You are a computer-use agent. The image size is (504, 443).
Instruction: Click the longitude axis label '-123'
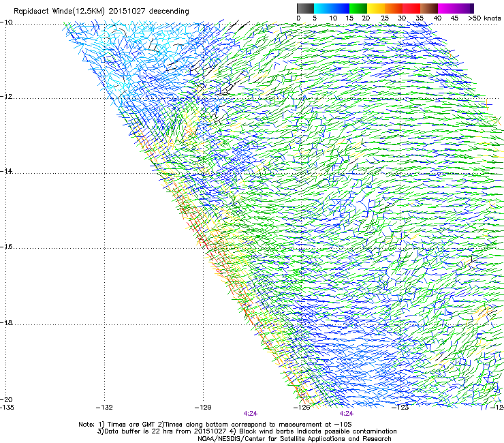[x=400, y=408]
